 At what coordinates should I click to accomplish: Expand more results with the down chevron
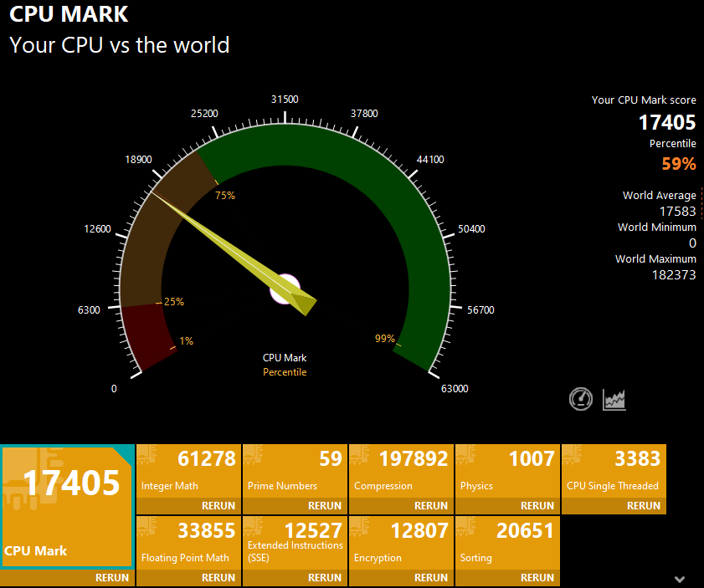pyautogui.click(x=680, y=579)
